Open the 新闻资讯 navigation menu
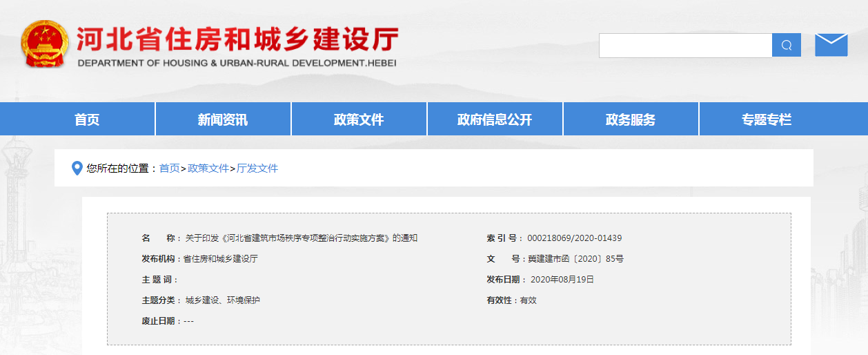 pyautogui.click(x=223, y=119)
